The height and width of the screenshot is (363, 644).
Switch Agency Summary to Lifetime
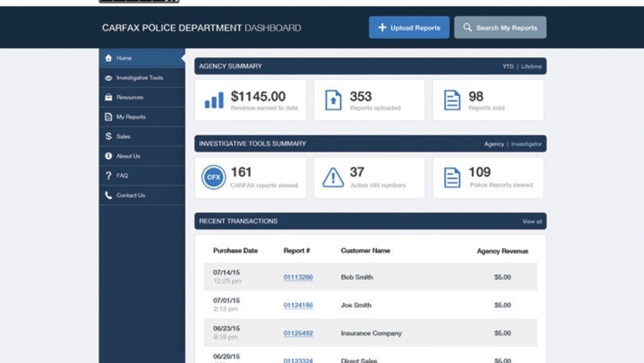click(532, 66)
